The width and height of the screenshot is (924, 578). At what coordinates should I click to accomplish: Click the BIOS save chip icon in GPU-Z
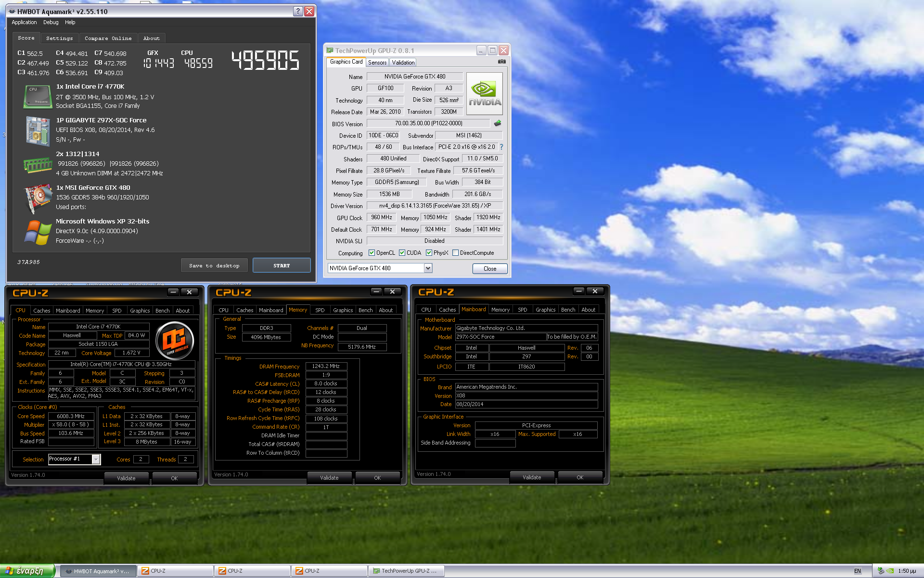point(498,123)
